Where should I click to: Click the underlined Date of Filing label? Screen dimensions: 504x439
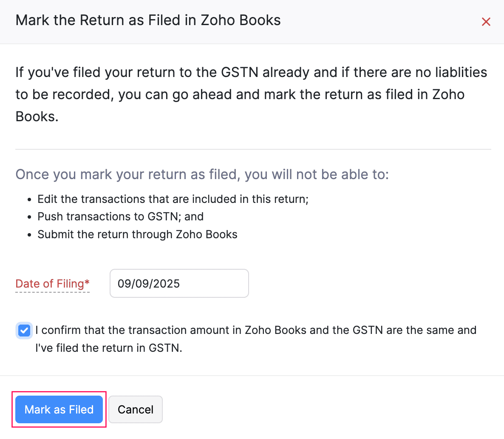[x=49, y=284]
